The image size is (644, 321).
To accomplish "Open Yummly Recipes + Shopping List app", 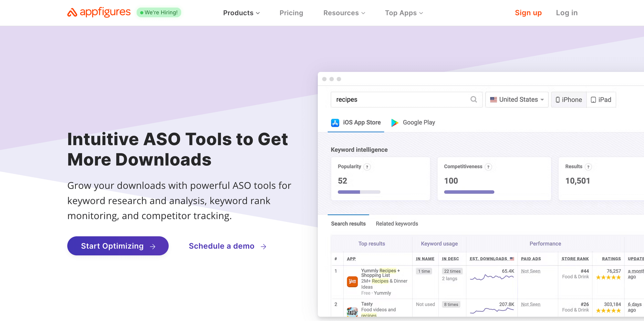I will point(380,273).
